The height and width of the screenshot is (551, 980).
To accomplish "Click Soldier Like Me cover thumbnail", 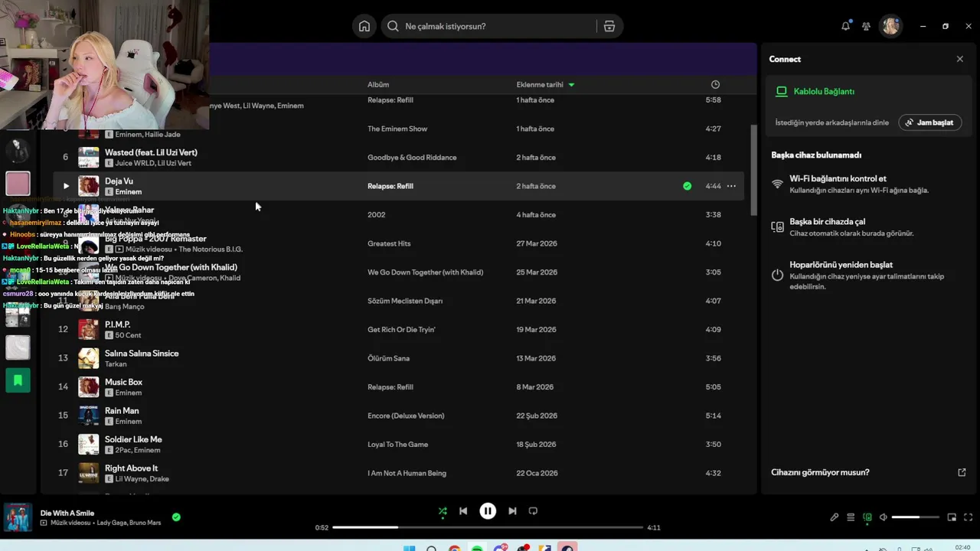I will 89,445.
